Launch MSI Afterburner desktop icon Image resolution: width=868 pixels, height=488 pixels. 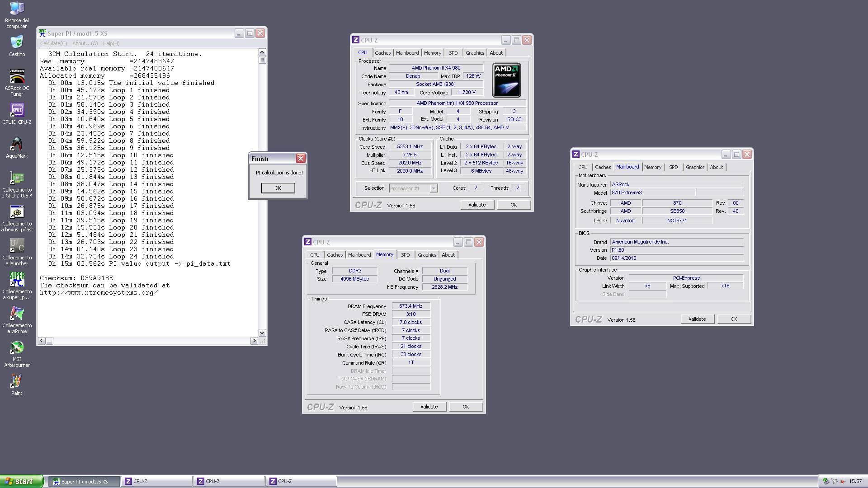coord(17,354)
